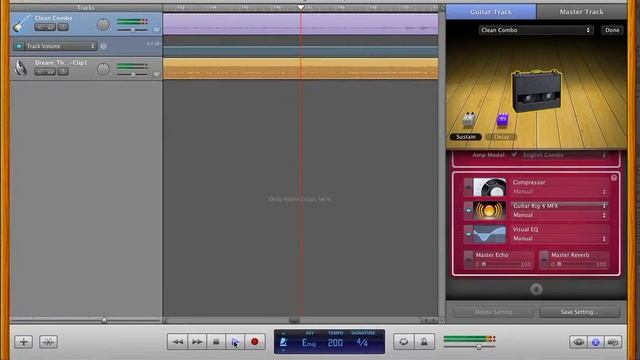Add a new effect slot with the plus circle
640x360 pixels.
[x=536, y=289]
